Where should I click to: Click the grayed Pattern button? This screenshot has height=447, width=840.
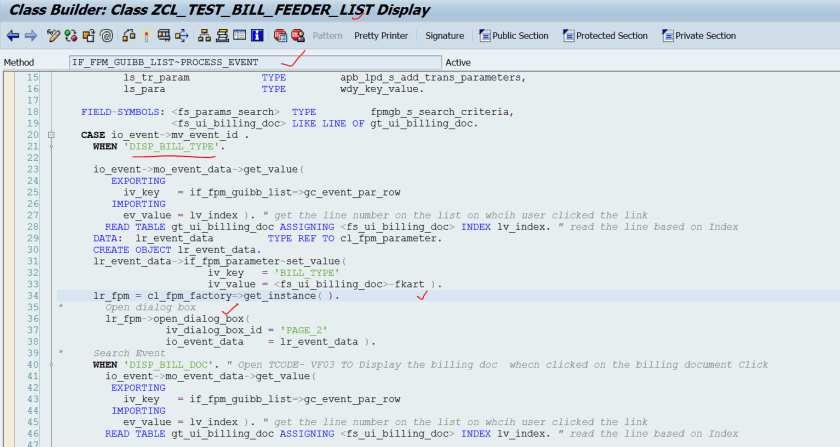pyautogui.click(x=327, y=36)
